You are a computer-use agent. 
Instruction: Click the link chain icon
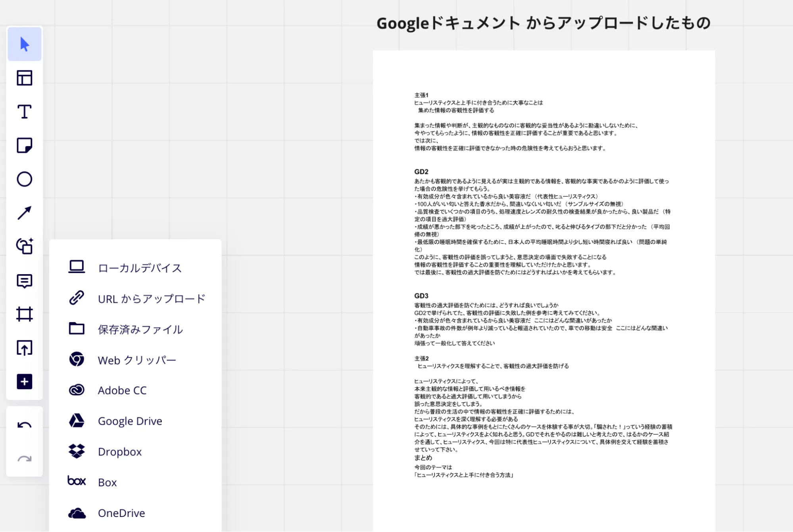(x=77, y=298)
